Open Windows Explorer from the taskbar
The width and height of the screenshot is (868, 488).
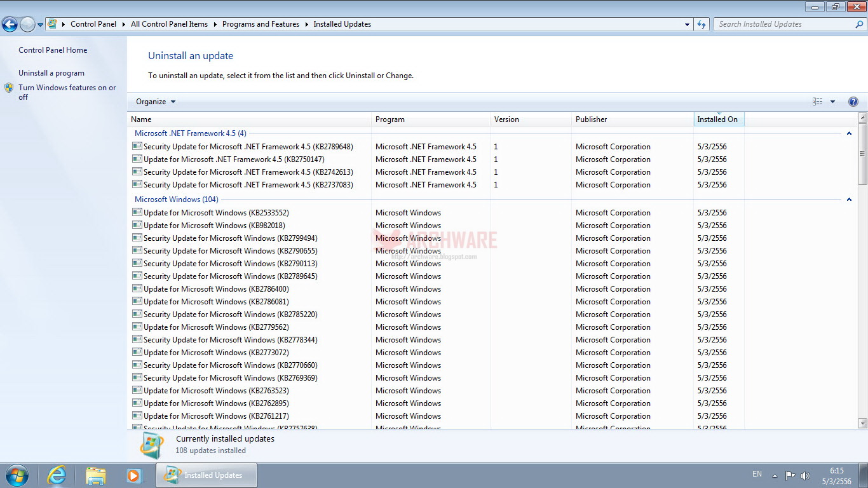pos(96,475)
